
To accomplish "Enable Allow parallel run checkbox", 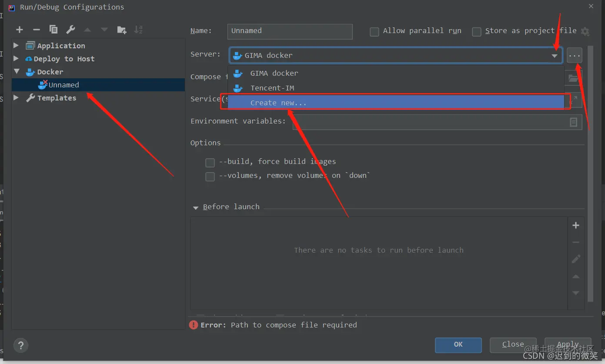I will (374, 32).
